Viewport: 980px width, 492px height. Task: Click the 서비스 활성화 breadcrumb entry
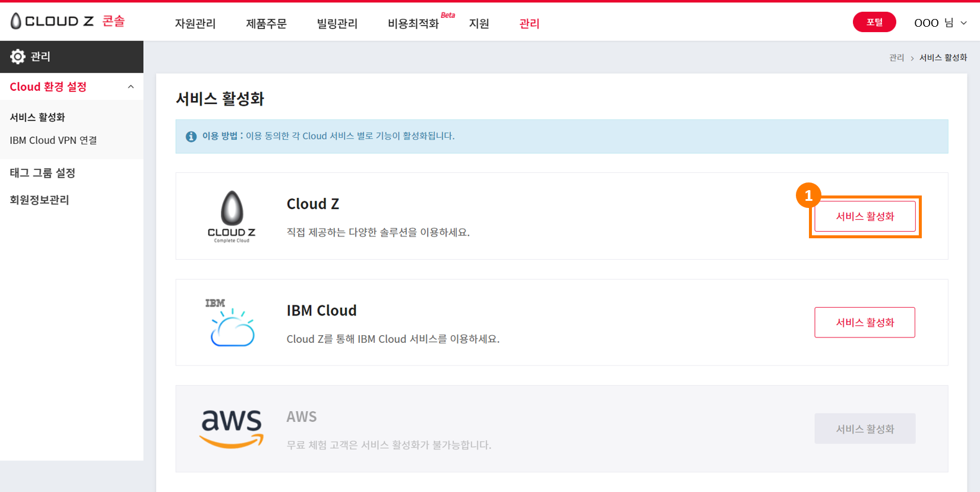[x=943, y=58]
